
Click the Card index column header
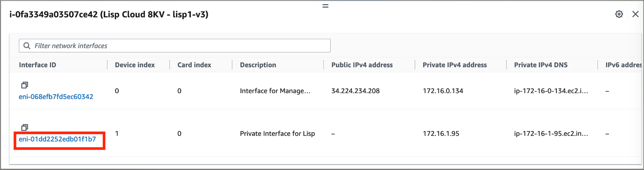tap(194, 65)
